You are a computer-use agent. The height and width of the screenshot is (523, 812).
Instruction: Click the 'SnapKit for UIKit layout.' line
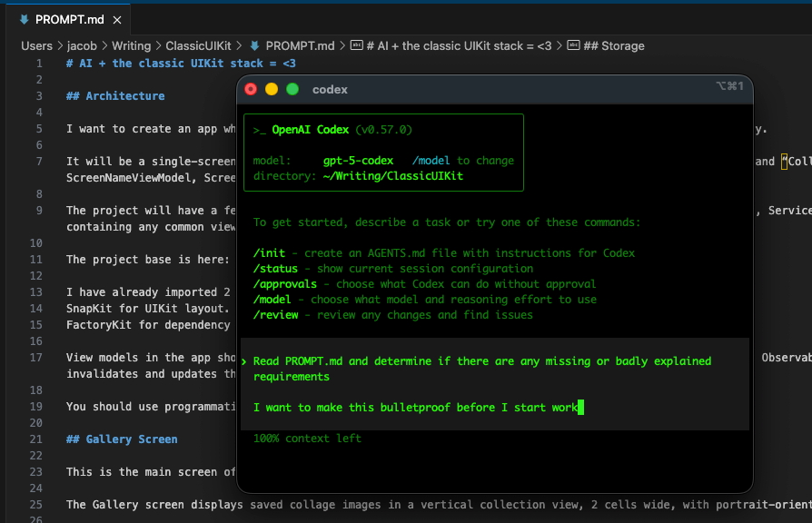(147, 309)
